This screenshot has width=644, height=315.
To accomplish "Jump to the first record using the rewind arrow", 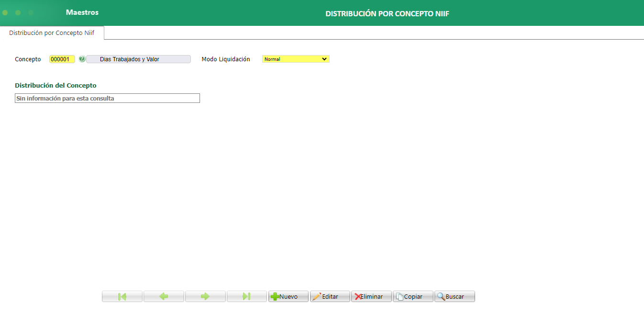I will click(x=122, y=296).
